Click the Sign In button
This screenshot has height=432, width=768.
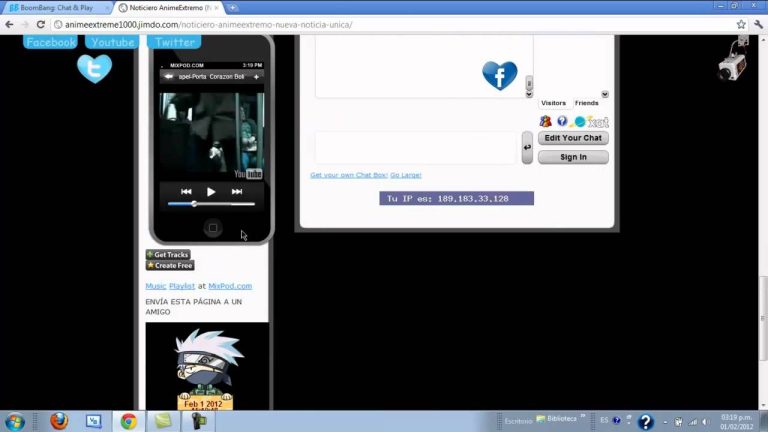[x=573, y=157]
